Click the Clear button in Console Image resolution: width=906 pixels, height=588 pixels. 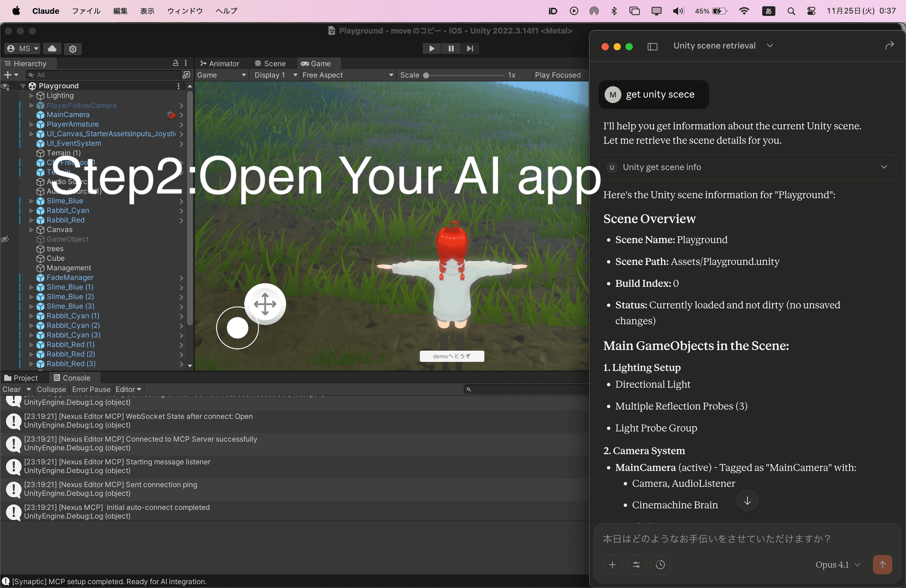[x=11, y=389]
